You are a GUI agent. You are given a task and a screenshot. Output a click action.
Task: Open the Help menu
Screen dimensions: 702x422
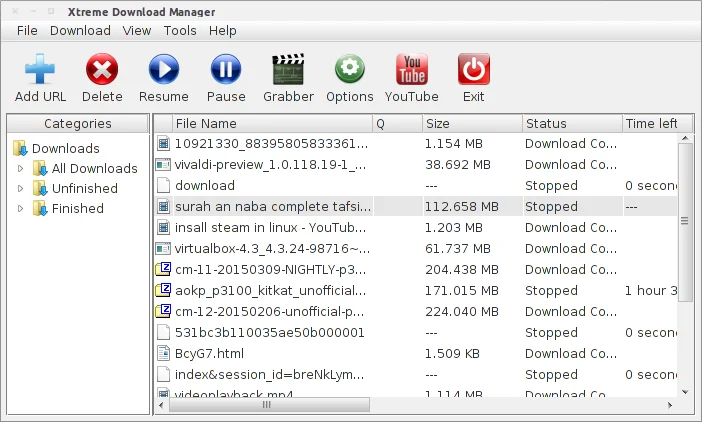tap(223, 30)
